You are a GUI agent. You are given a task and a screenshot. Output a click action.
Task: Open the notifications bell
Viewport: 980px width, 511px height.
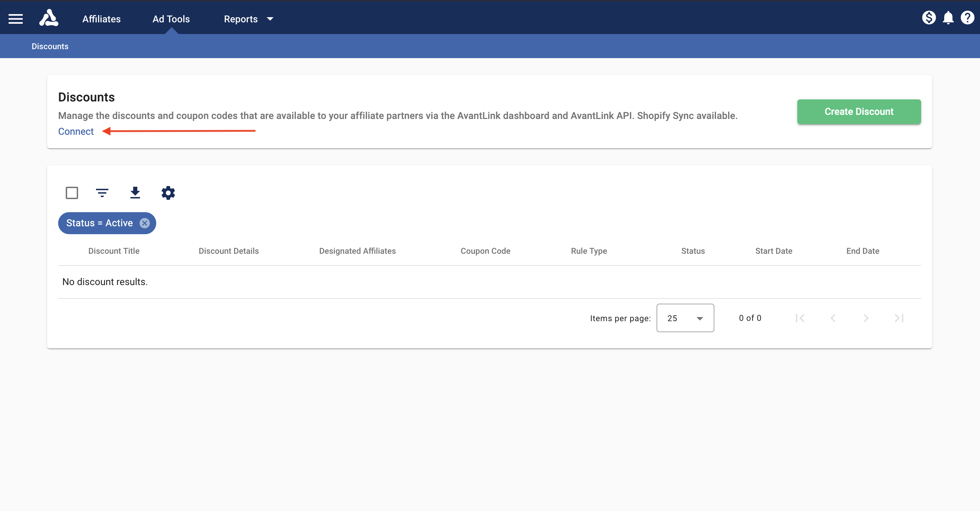(948, 18)
